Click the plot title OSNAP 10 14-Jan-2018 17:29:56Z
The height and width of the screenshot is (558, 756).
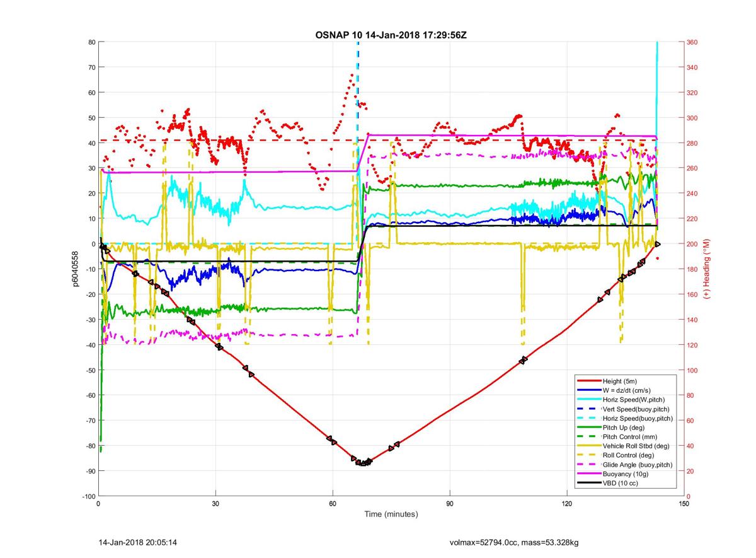click(391, 34)
